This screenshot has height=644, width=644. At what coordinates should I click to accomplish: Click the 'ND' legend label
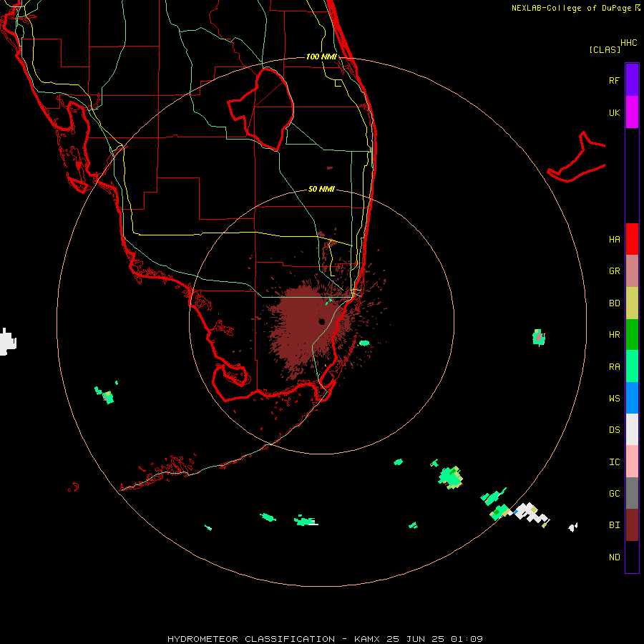(614, 557)
